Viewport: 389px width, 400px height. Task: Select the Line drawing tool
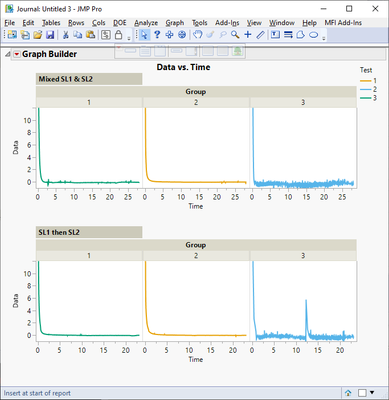[x=260, y=34]
